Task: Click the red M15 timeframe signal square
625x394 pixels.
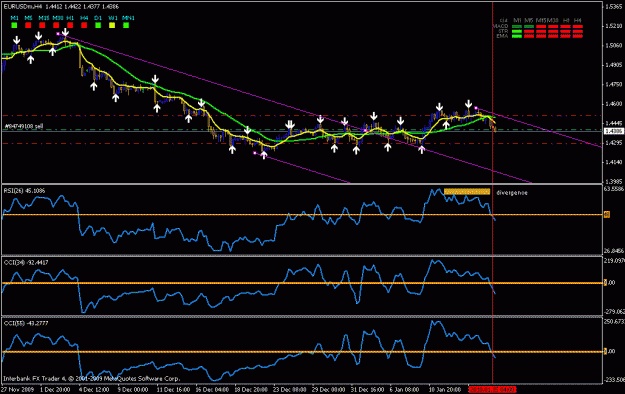Action: [42, 25]
